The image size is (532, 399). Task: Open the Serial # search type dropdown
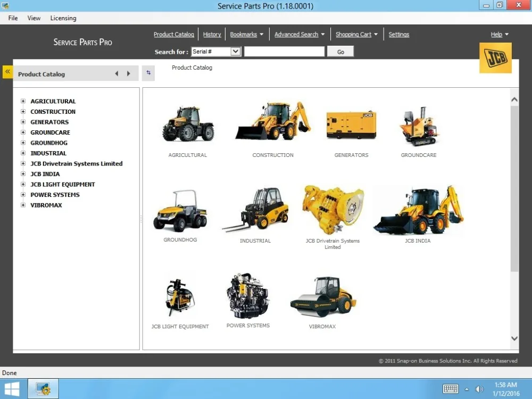(x=216, y=52)
